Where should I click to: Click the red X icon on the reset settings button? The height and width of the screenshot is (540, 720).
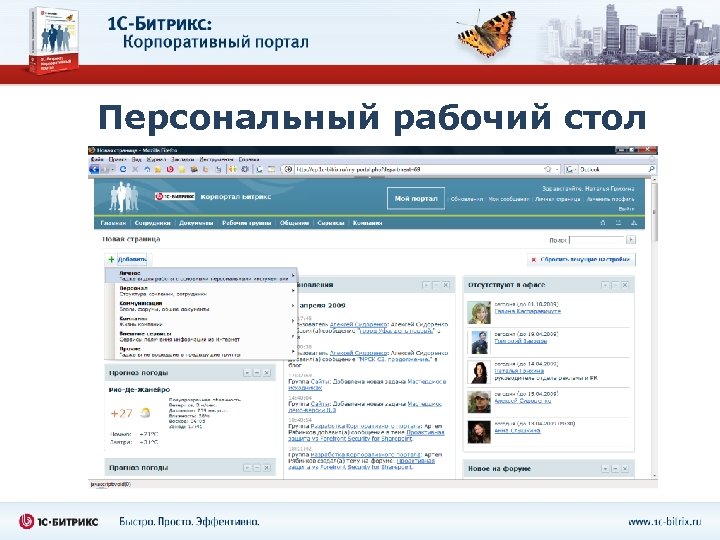tap(534, 260)
